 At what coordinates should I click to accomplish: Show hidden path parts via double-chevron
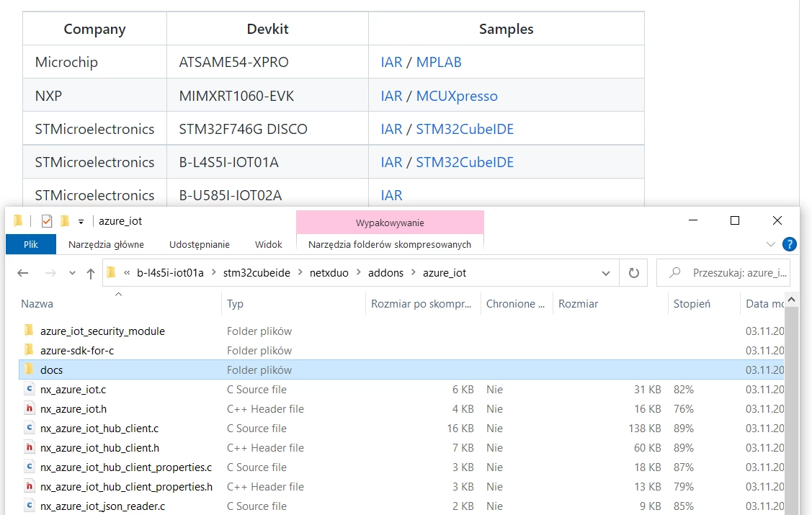click(127, 273)
